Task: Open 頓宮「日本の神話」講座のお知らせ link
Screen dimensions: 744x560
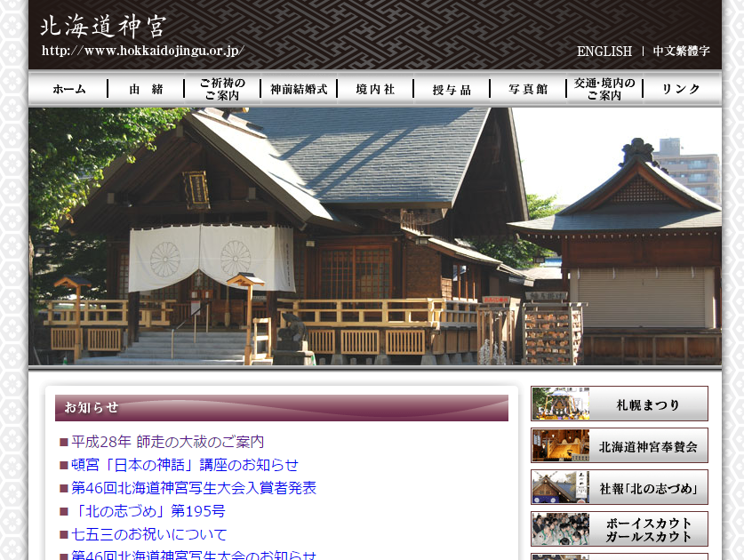Action: [x=185, y=465]
